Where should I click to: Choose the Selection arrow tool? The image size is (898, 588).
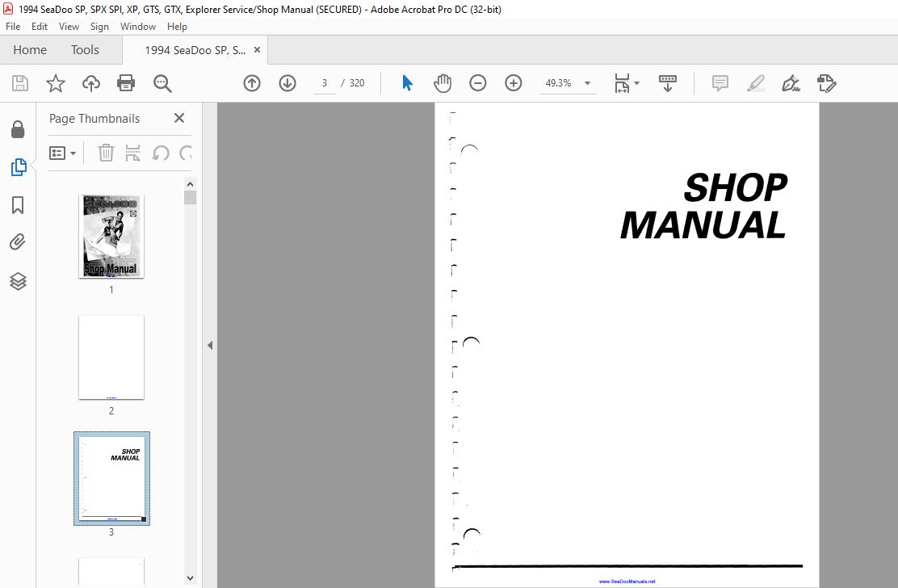(x=407, y=83)
